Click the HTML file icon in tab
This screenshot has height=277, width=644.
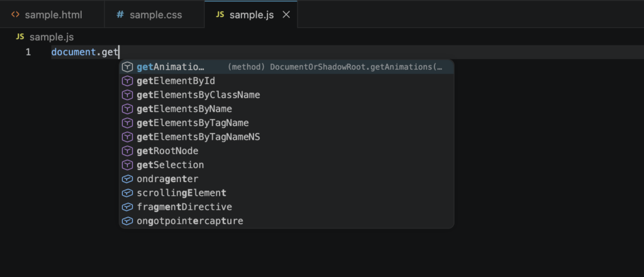[x=16, y=14]
